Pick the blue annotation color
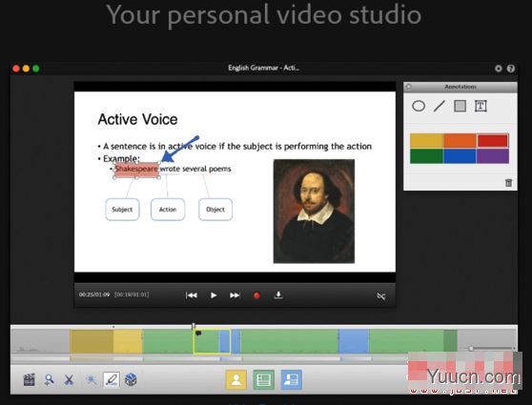This screenshot has width=532, height=405. (460, 156)
